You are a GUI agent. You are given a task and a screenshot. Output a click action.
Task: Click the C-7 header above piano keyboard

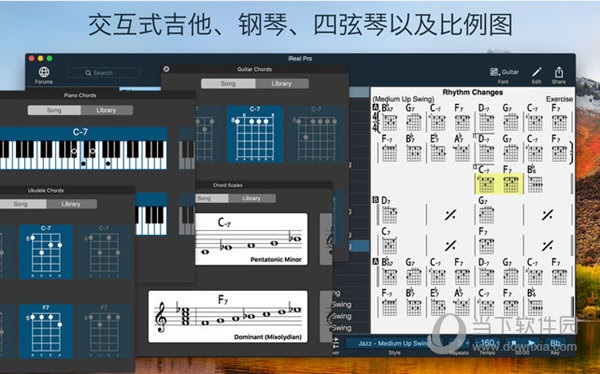(x=80, y=132)
